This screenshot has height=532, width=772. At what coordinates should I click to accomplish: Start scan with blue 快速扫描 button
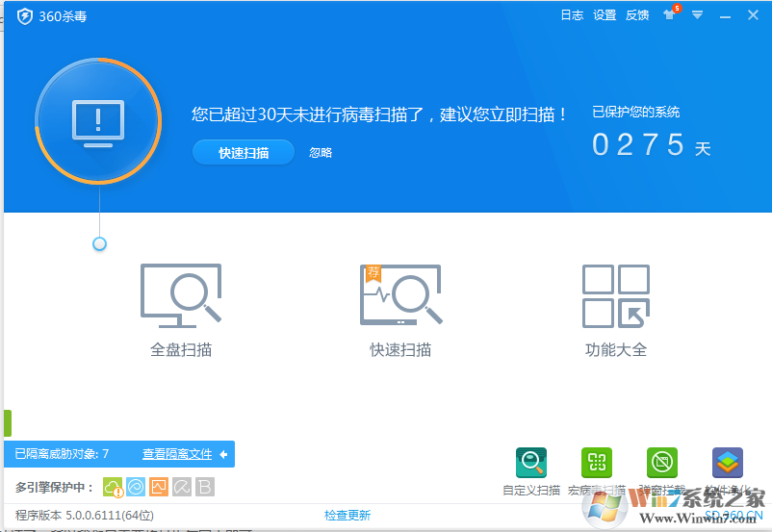click(x=244, y=153)
